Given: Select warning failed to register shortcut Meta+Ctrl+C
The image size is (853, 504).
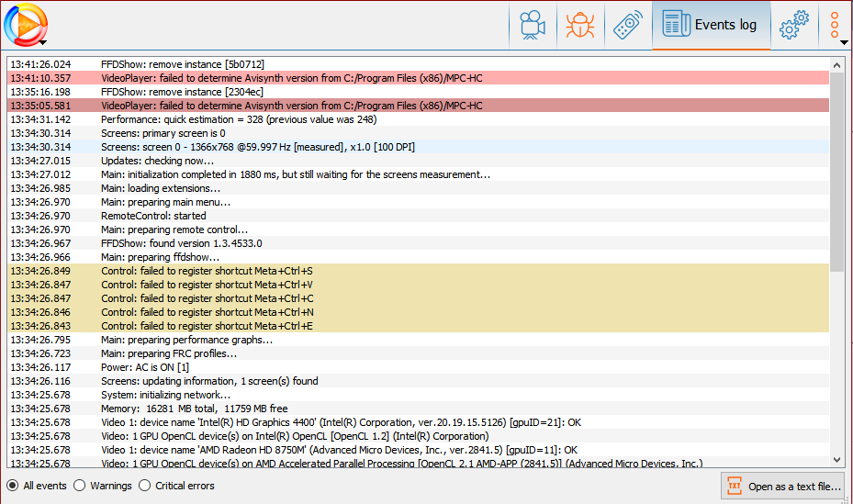Looking at the screenshot, I should click(x=419, y=298).
